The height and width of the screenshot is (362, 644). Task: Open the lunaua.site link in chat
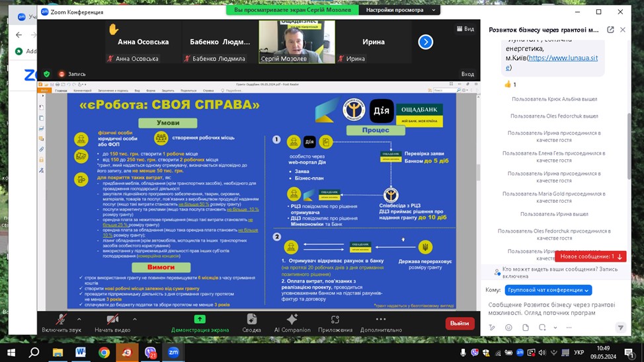coord(551,62)
